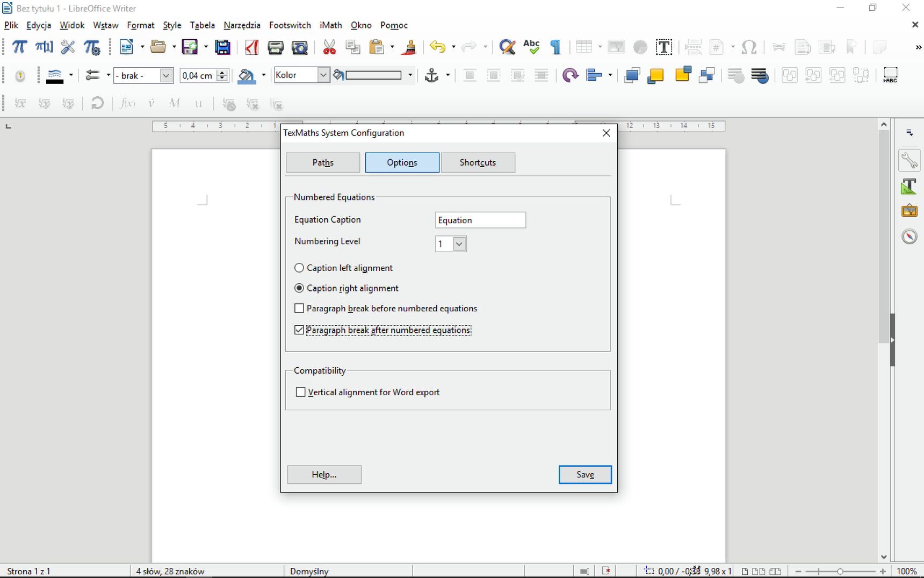Click the Help... button
This screenshot has width=924, height=578.
pyautogui.click(x=324, y=475)
